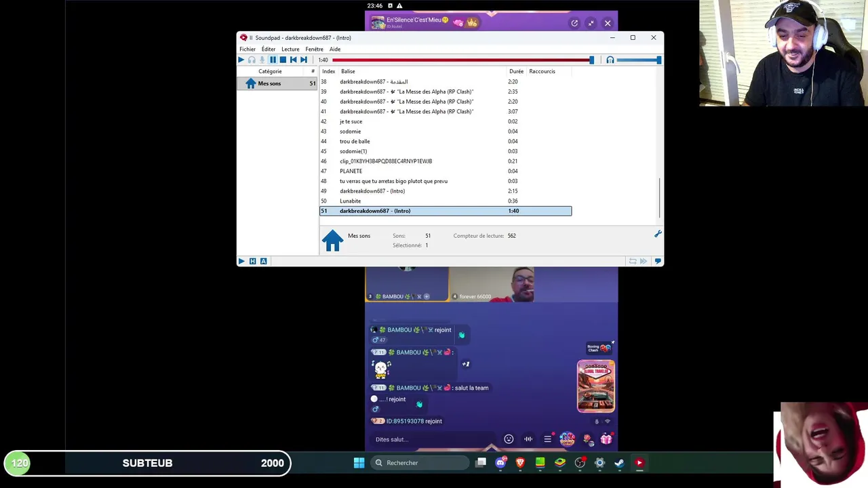Click the Catégorie column header
The width and height of the screenshot is (868, 488).
click(270, 71)
